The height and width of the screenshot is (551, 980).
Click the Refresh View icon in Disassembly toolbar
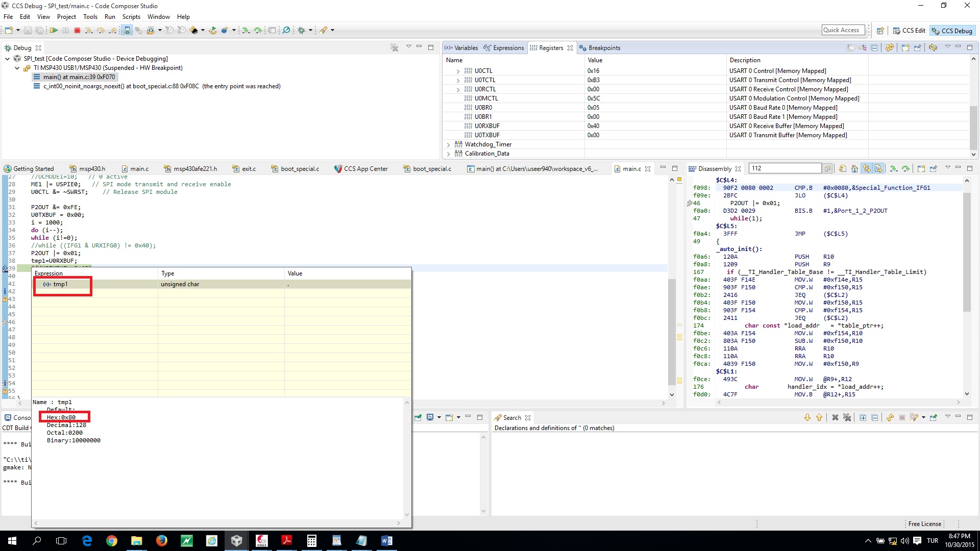pyautogui.click(x=843, y=169)
